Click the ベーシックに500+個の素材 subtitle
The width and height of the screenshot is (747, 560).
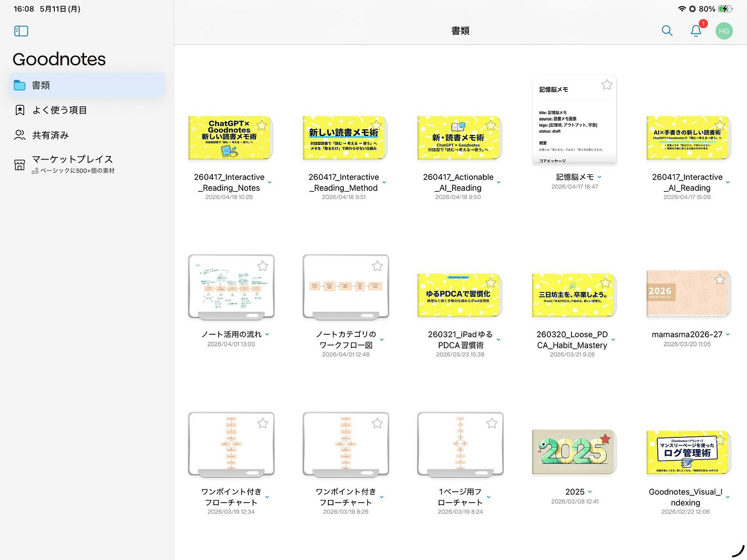(77, 171)
